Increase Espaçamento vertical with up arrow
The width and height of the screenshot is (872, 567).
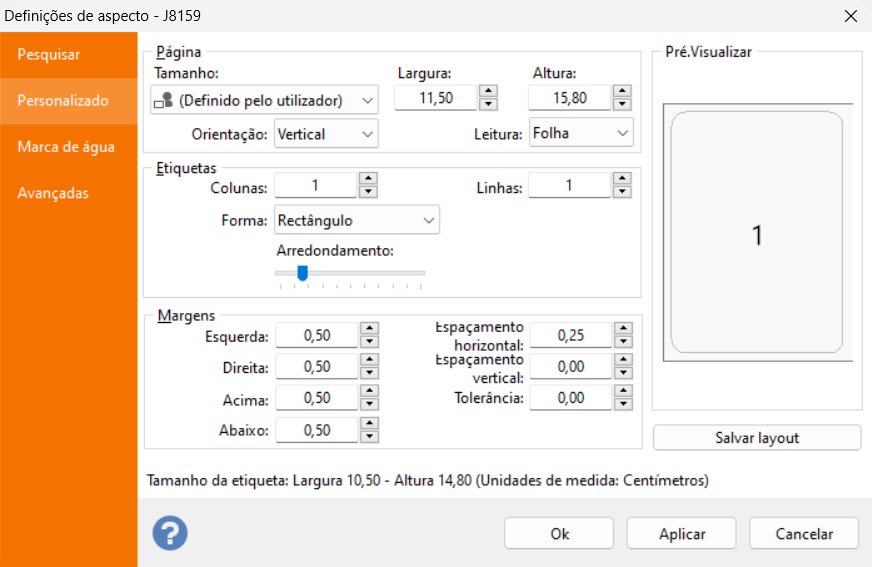point(623,360)
